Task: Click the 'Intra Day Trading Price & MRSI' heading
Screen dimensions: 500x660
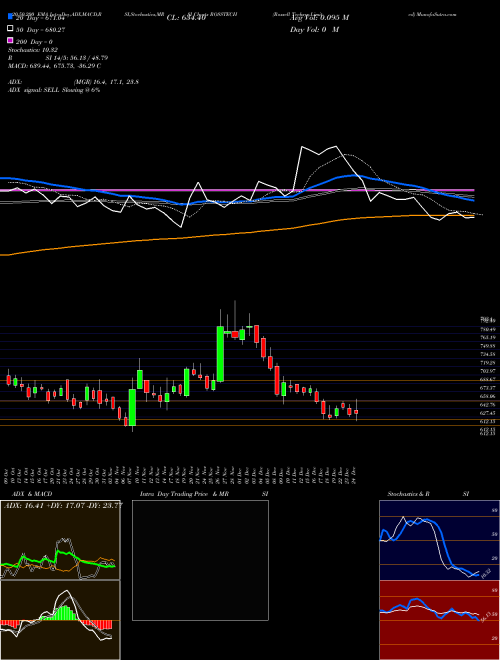Action: pyautogui.click(x=204, y=494)
